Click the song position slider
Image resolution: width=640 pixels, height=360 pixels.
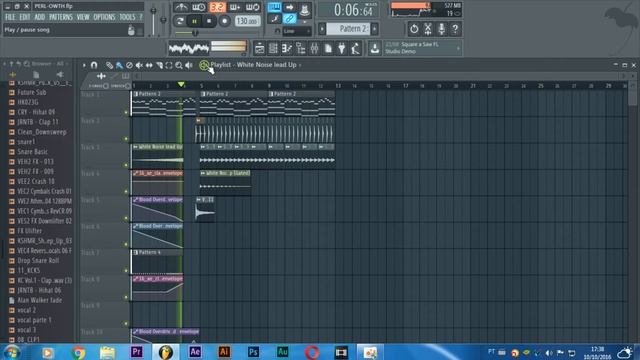(216, 33)
